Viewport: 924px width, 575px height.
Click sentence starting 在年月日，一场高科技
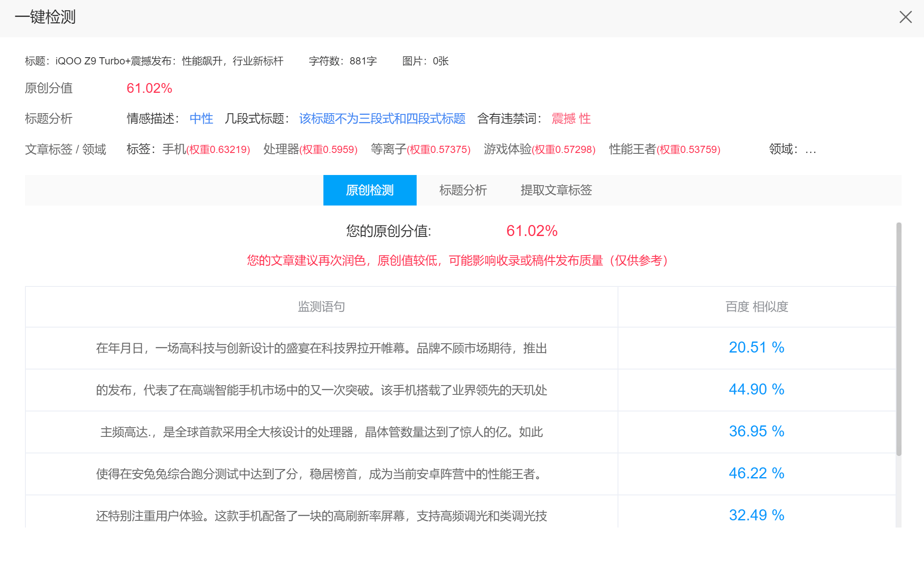321,348
